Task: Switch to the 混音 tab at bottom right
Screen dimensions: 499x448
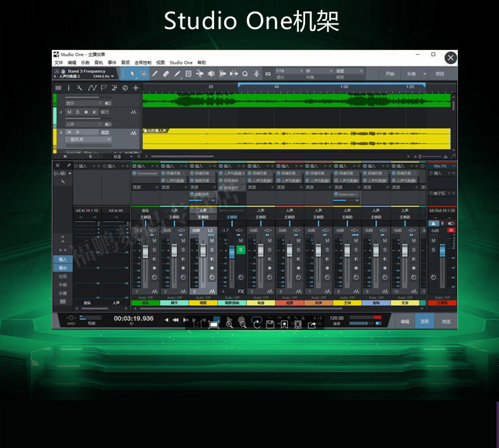Action: pyautogui.click(x=424, y=321)
